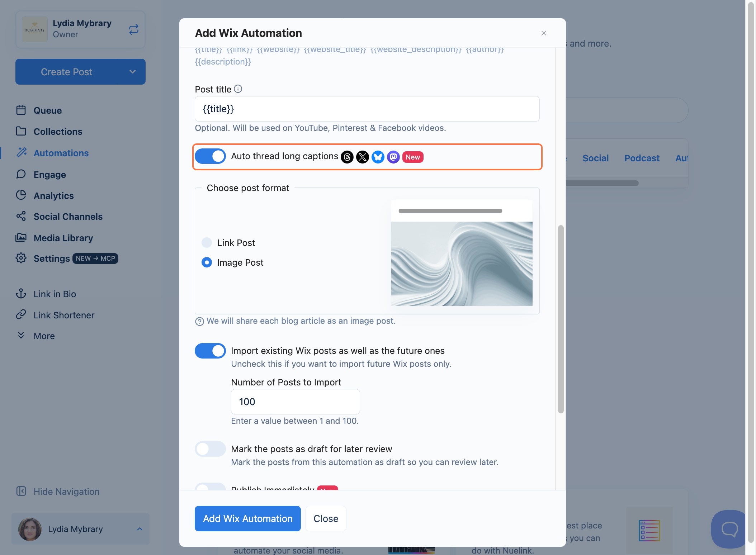Open the Queue calendar icon
This screenshot has width=756, height=555.
tap(21, 110)
